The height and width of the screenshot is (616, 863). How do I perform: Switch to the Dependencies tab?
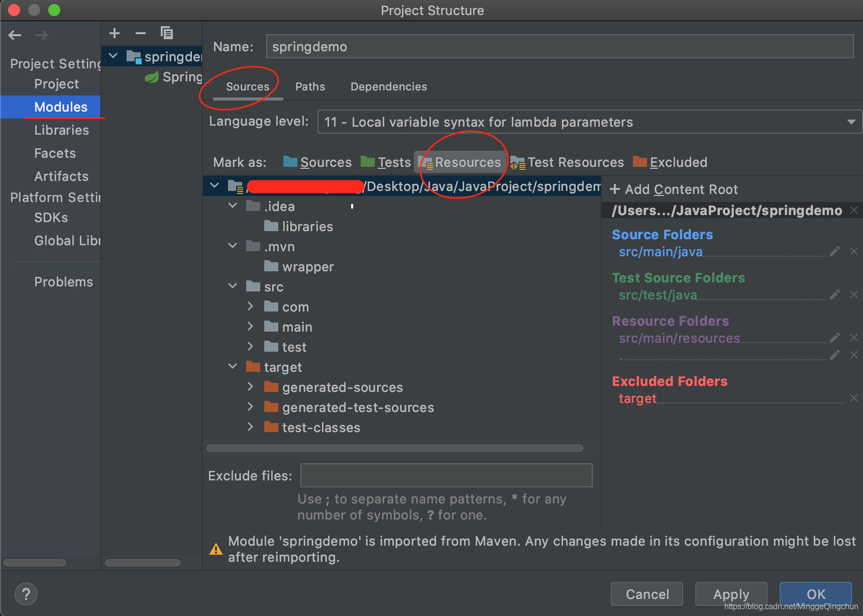click(389, 86)
